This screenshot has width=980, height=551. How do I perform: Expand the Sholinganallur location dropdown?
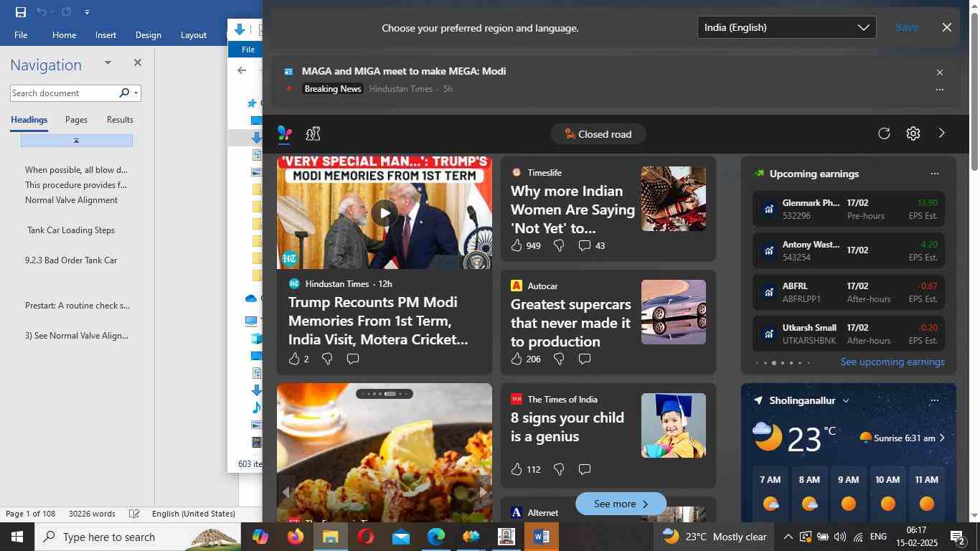coord(846,400)
